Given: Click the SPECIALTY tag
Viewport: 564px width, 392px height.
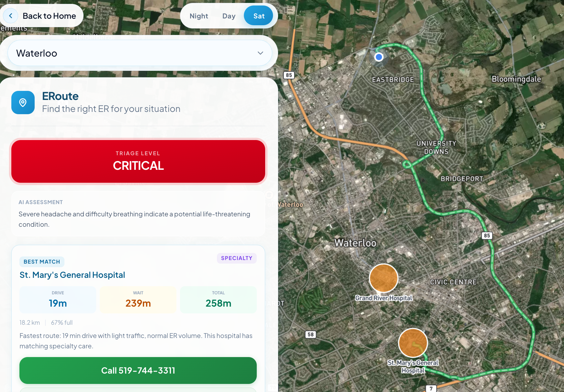Looking at the screenshot, I should click(x=237, y=258).
